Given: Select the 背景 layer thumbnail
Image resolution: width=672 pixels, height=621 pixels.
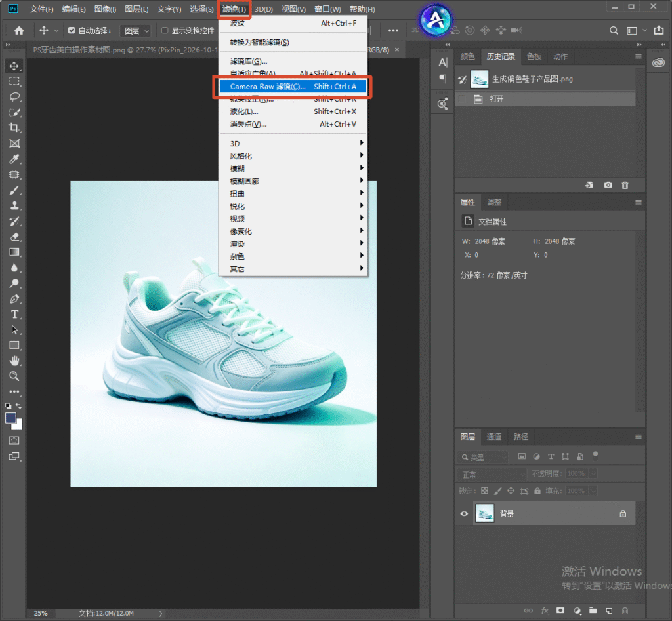Looking at the screenshot, I should click(485, 513).
